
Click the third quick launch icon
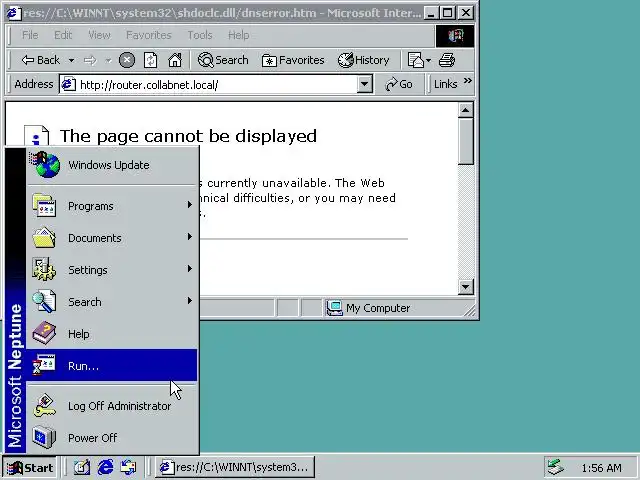click(x=129, y=467)
